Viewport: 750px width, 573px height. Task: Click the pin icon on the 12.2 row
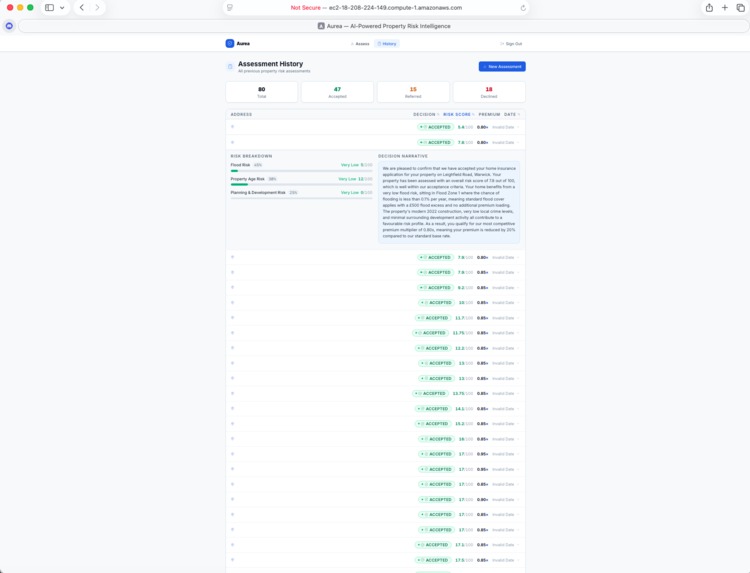coord(232,348)
